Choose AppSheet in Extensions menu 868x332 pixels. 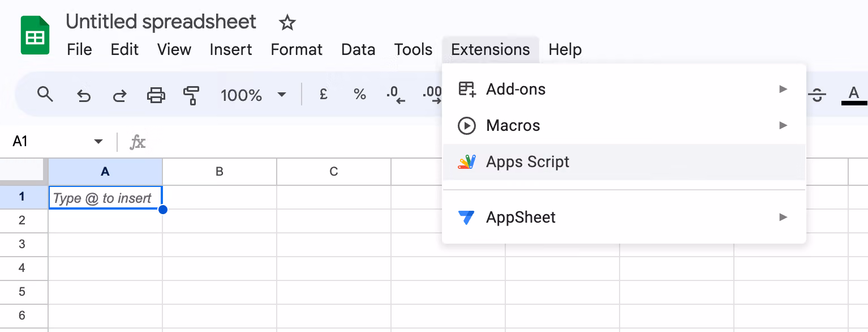624,217
